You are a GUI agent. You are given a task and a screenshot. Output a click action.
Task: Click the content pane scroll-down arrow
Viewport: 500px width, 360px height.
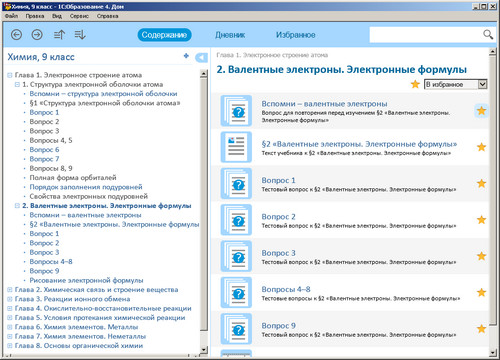(x=493, y=353)
